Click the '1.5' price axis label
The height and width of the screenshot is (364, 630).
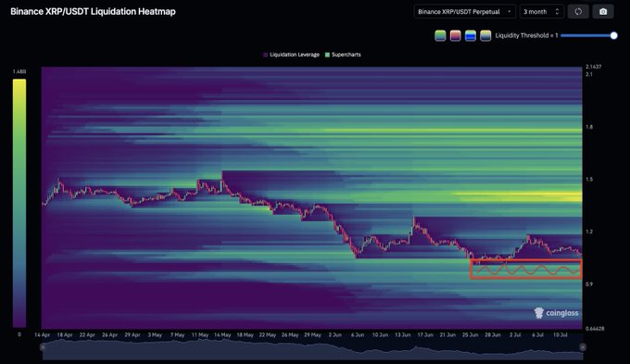[589, 179]
